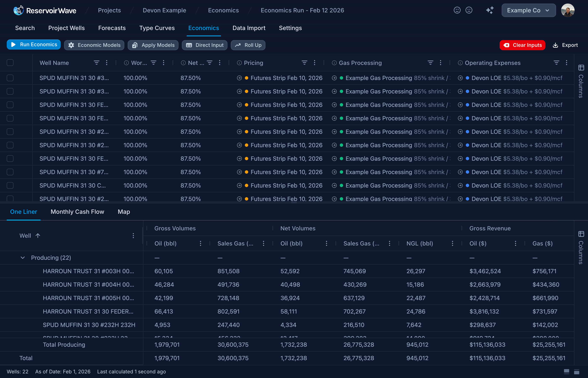Viewport: 588px width, 378px height.
Task: Toggle the select-all checkbox in the table header
Action: click(x=10, y=63)
